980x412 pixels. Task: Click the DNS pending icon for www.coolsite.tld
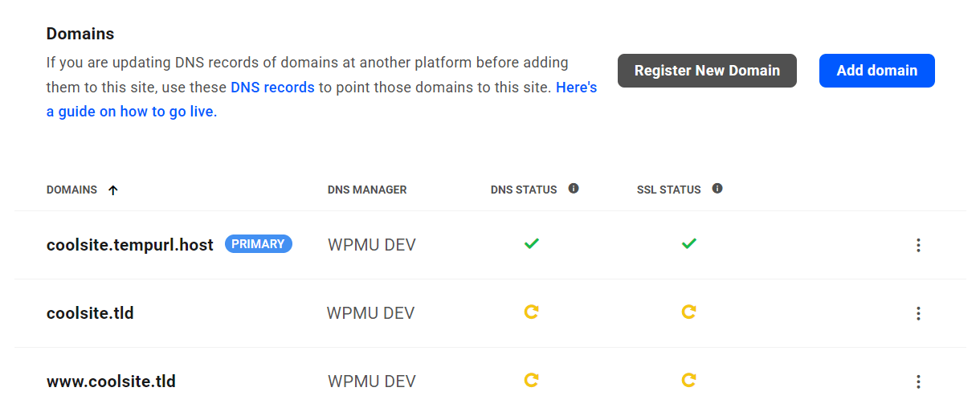pos(531,380)
